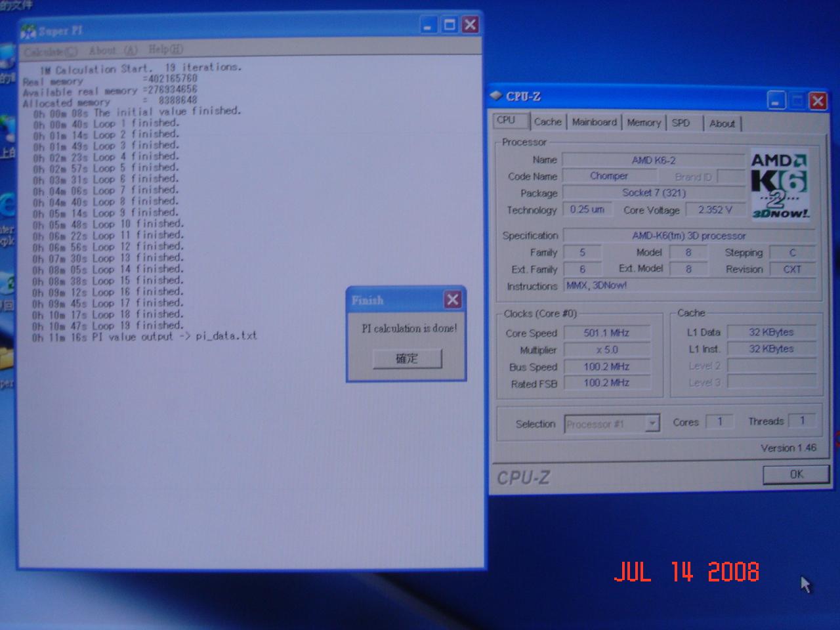Click the Socket 7 (321) package field
Viewport: 840px width, 630px height.
tap(654, 192)
